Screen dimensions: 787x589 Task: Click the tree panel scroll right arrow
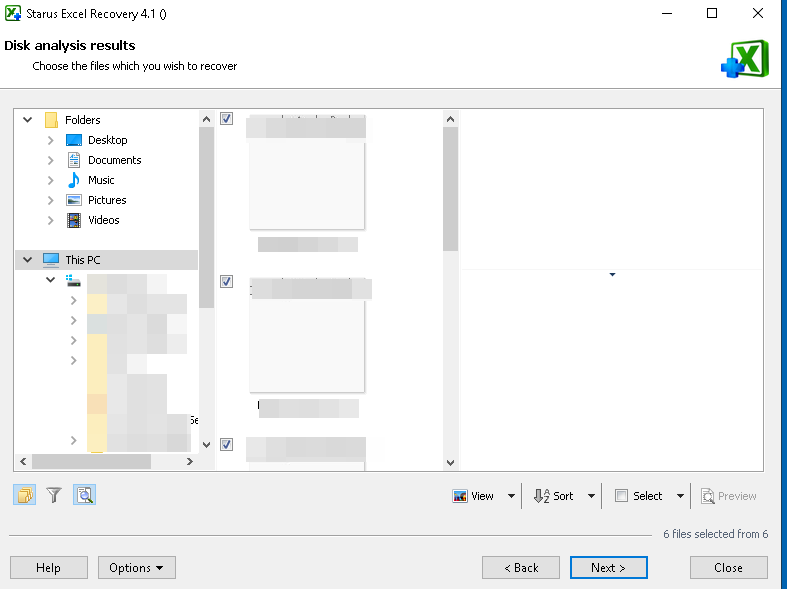(190, 461)
